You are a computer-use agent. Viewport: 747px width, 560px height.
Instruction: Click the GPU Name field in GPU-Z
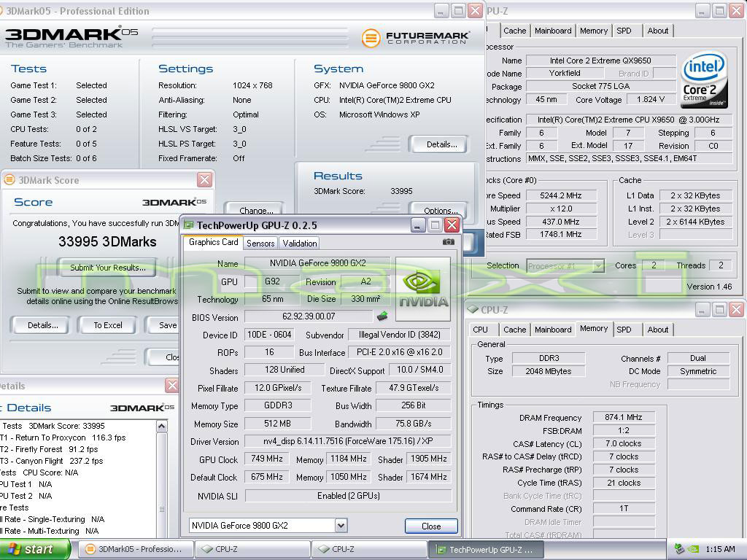pyautogui.click(x=318, y=262)
